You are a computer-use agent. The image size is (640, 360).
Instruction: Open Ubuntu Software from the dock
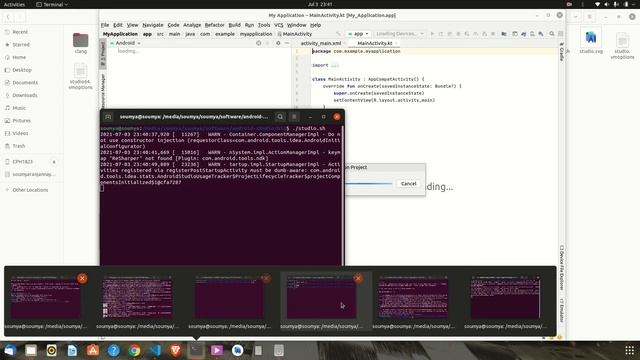coord(93,350)
